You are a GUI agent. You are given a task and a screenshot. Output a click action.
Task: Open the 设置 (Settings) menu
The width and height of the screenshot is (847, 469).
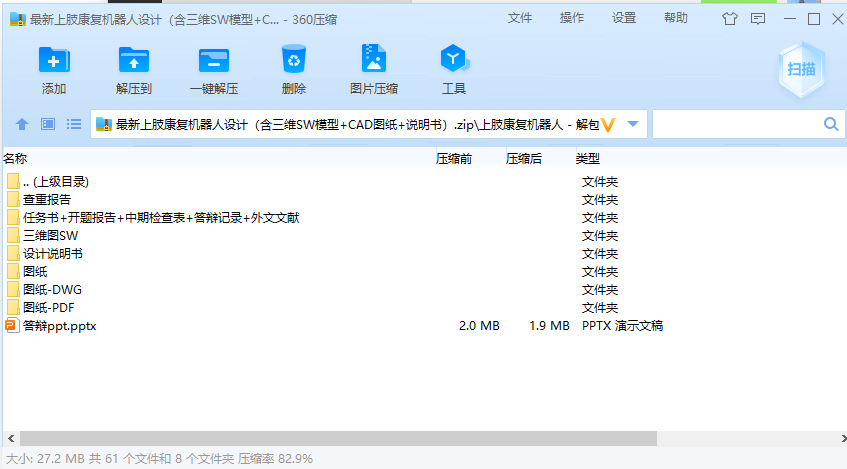click(624, 18)
